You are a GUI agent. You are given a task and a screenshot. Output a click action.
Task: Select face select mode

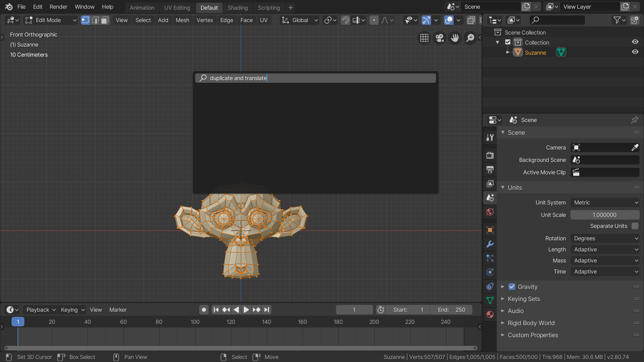tap(105, 20)
